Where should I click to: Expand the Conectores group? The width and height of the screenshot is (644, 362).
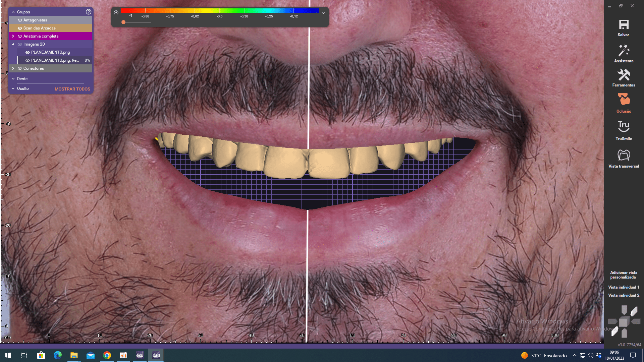pos(13,68)
